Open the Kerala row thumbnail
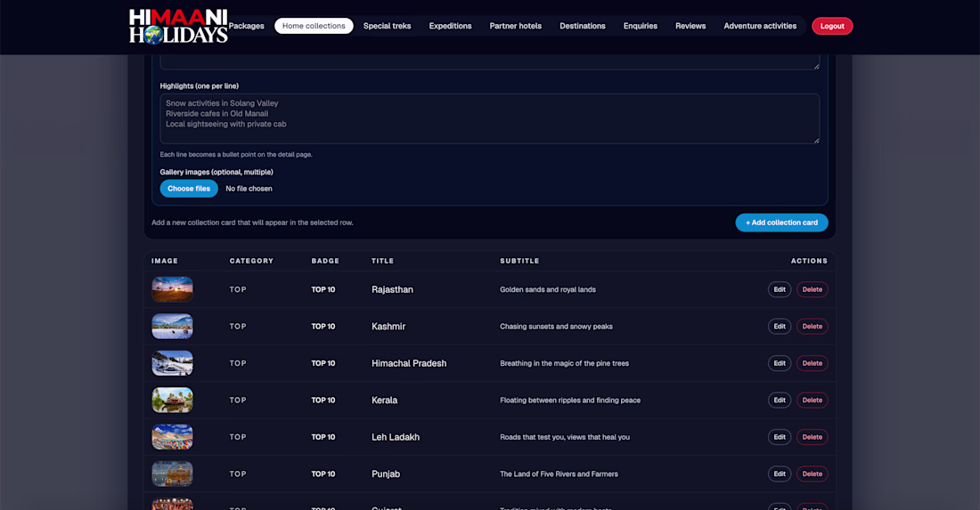The image size is (980, 510). coord(173,401)
